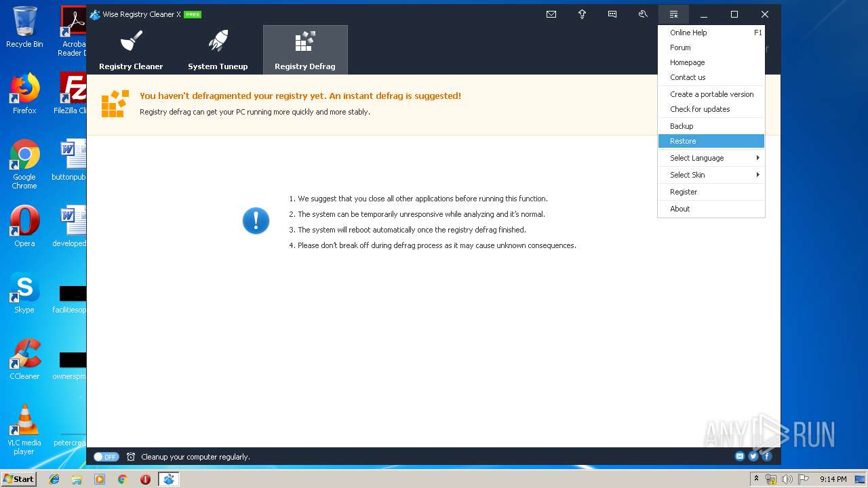Expand the Select Language submenu

[x=711, y=158]
